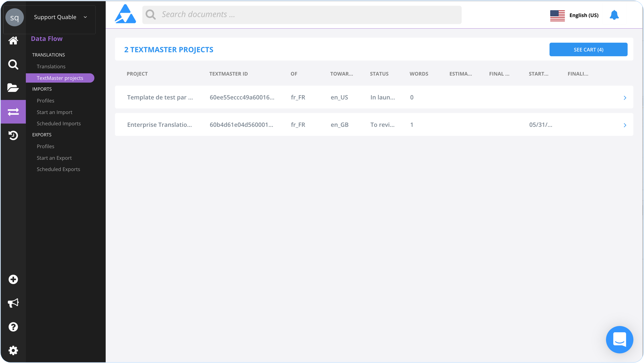
Task: Expand the Template de test par row chevron
Action: tap(625, 98)
